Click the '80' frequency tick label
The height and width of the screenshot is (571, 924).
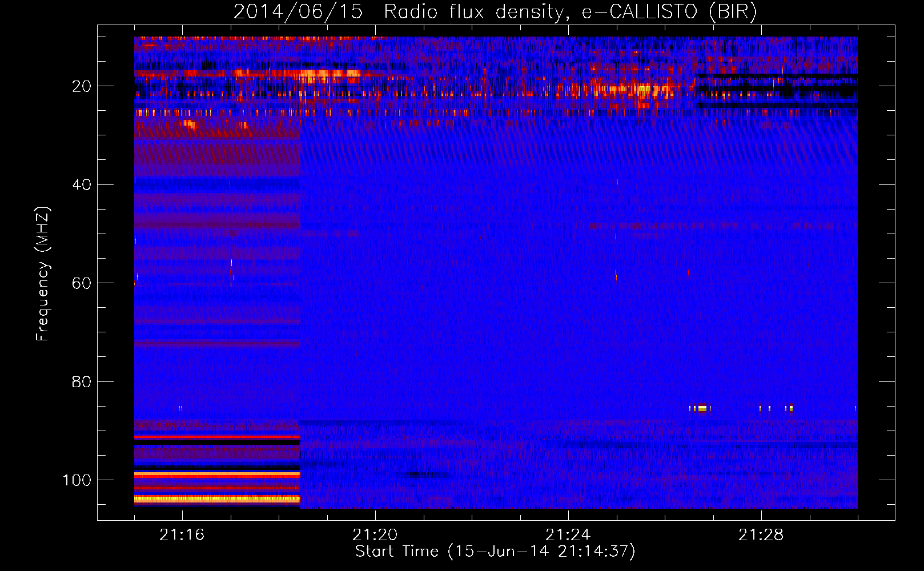[82, 381]
